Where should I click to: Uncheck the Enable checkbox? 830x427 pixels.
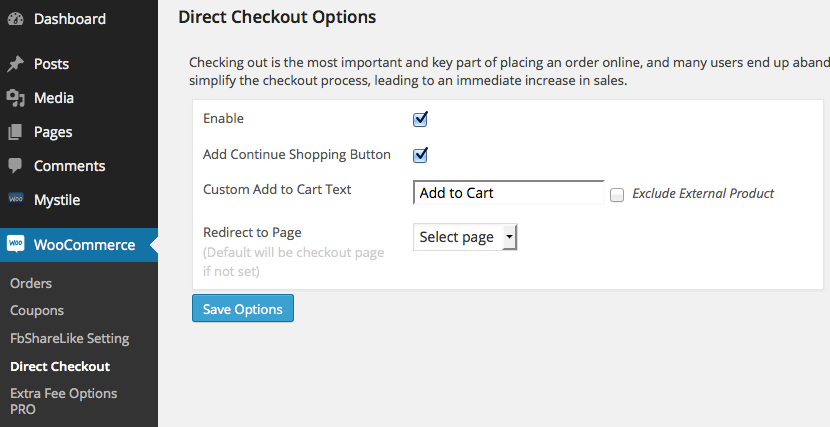[421, 119]
